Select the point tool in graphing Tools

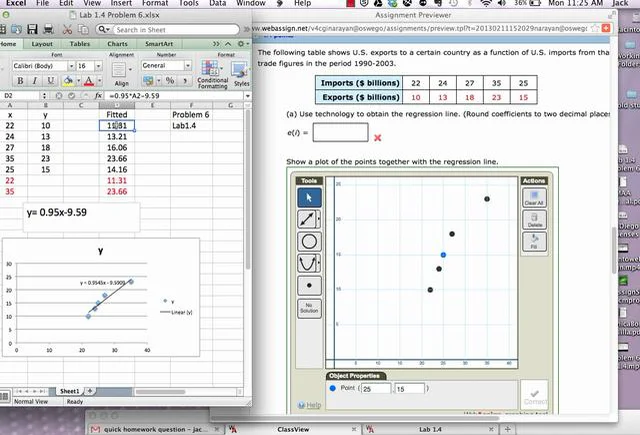point(309,286)
